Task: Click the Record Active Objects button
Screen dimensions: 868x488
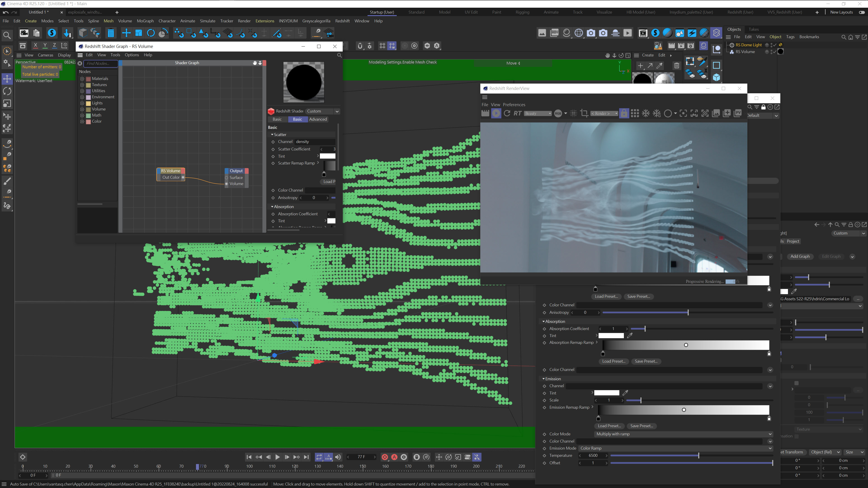Action: click(x=385, y=457)
